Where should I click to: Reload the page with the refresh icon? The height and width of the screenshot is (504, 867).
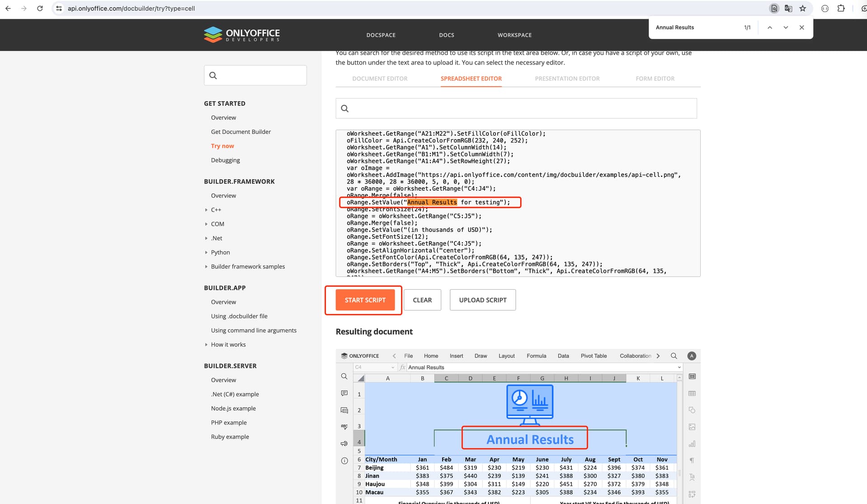coord(40,9)
